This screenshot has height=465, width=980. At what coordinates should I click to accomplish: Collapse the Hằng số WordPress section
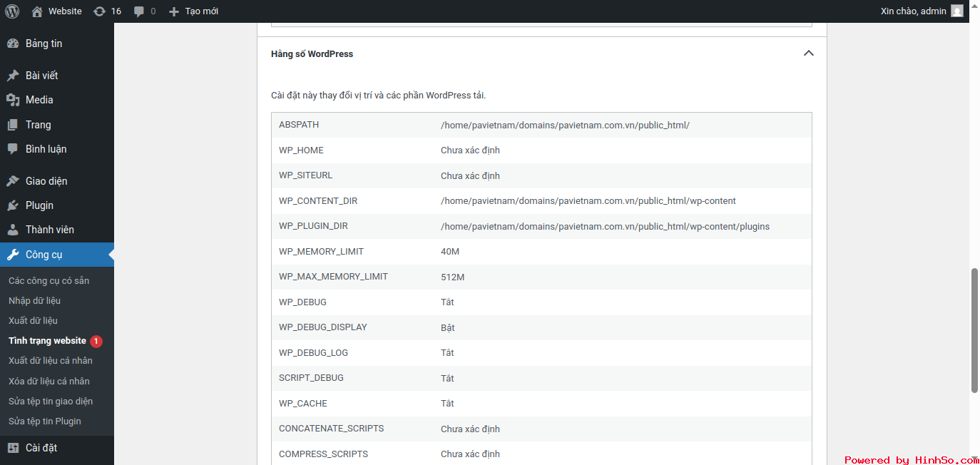tap(808, 53)
